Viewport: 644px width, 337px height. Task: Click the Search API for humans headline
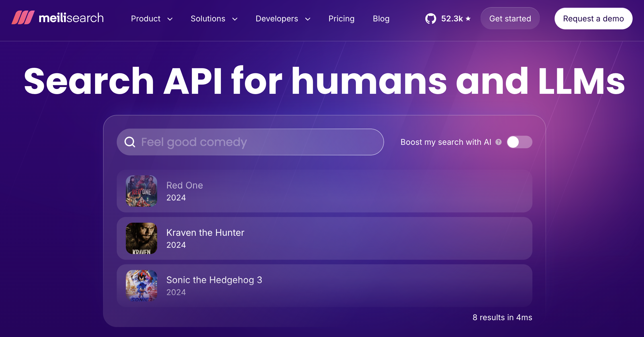point(324,81)
